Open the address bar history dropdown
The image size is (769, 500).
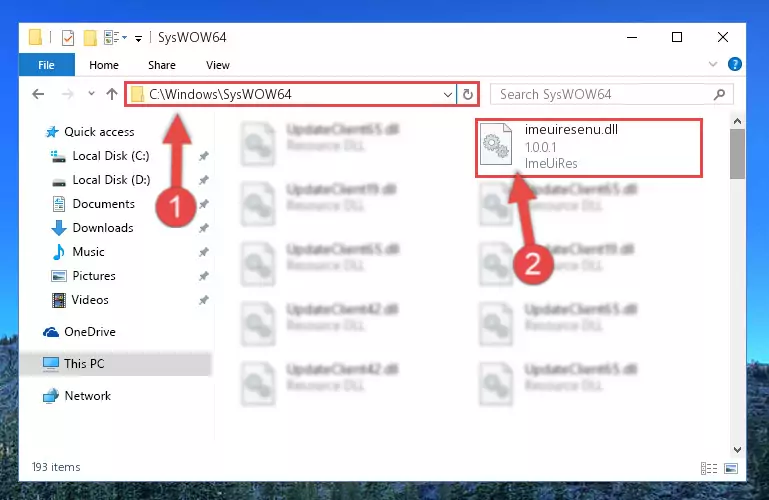click(x=448, y=95)
